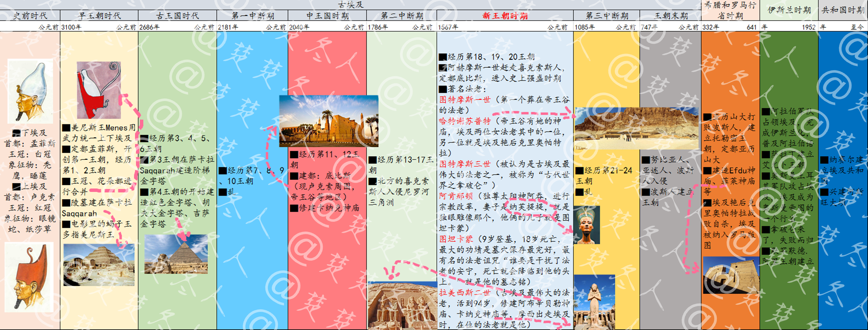Click the 2686年 date cell
Screen dimensions: 868x330
(150, 27)
